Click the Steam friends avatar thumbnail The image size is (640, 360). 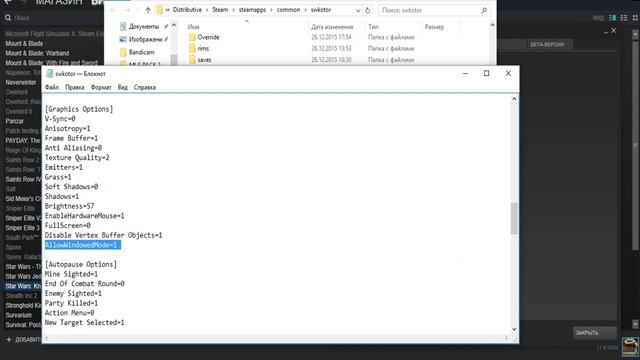(630, 347)
